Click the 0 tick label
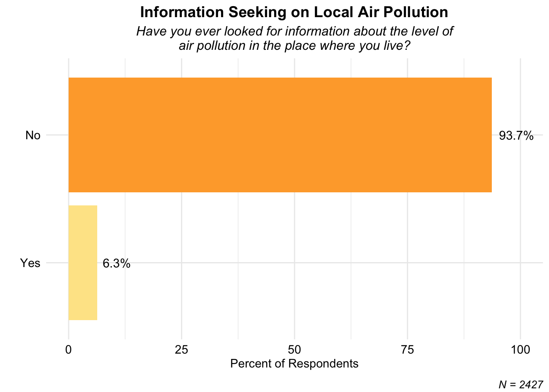This screenshot has height=392, width=549. pos(69,350)
